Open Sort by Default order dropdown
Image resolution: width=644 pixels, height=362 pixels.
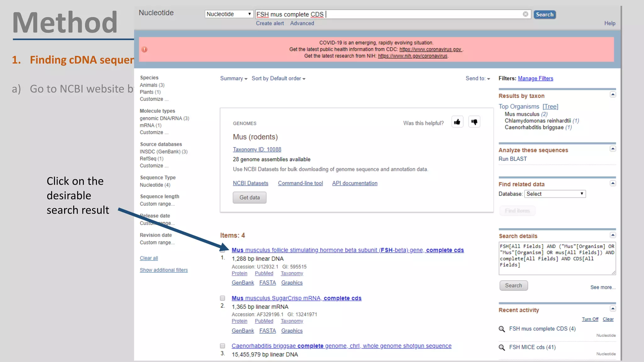[x=278, y=79]
